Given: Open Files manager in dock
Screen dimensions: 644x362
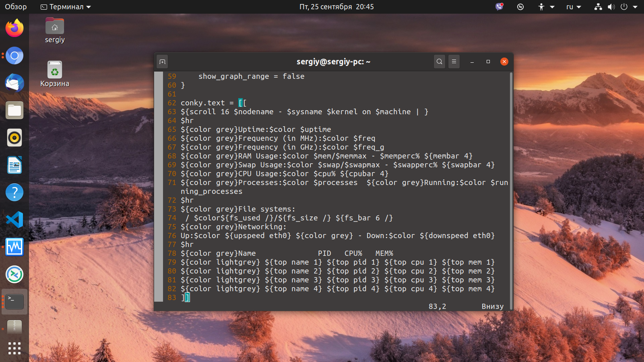Looking at the screenshot, I should tap(14, 110).
